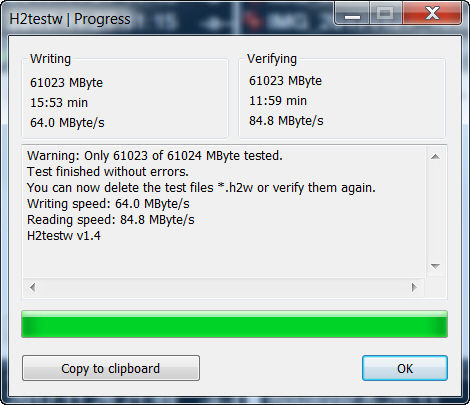The height and width of the screenshot is (405, 470).
Task: Click the '15:53 min' writing time
Action: [59, 103]
